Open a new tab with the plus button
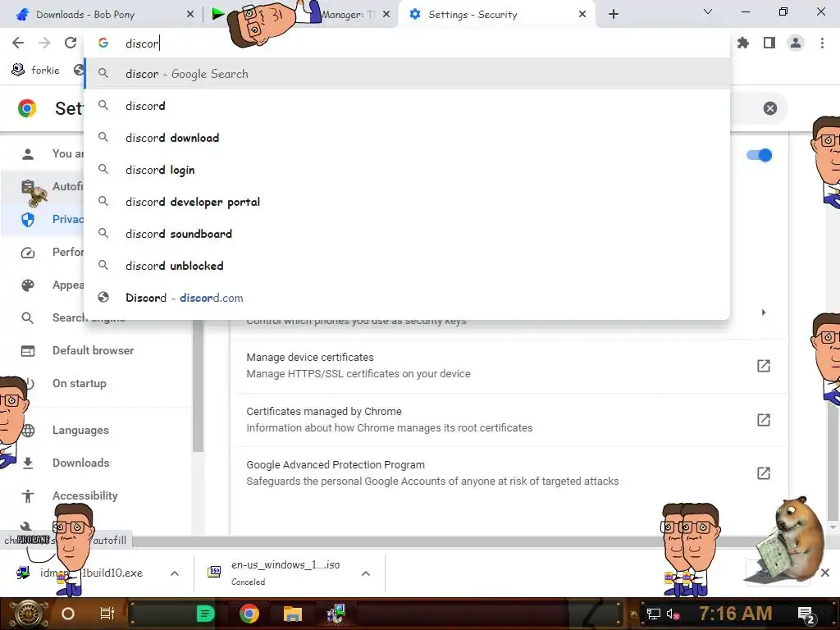 click(614, 15)
